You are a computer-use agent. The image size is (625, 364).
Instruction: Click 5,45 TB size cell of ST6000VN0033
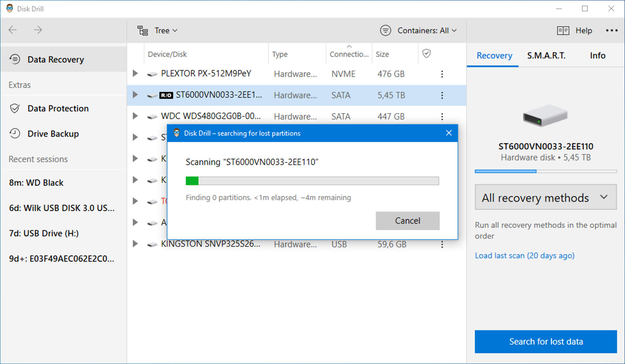[391, 95]
